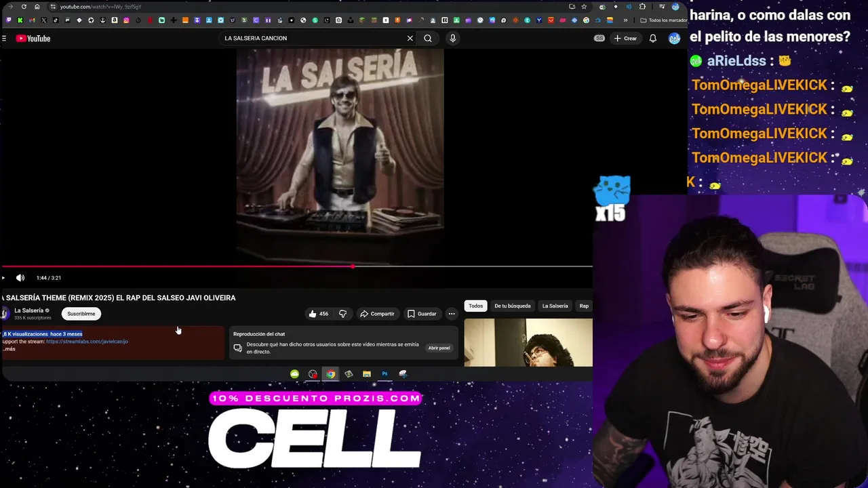This screenshot has width=868, height=488.
Task: Select the 'Rap' filter chip
Action: pos(584,306)
